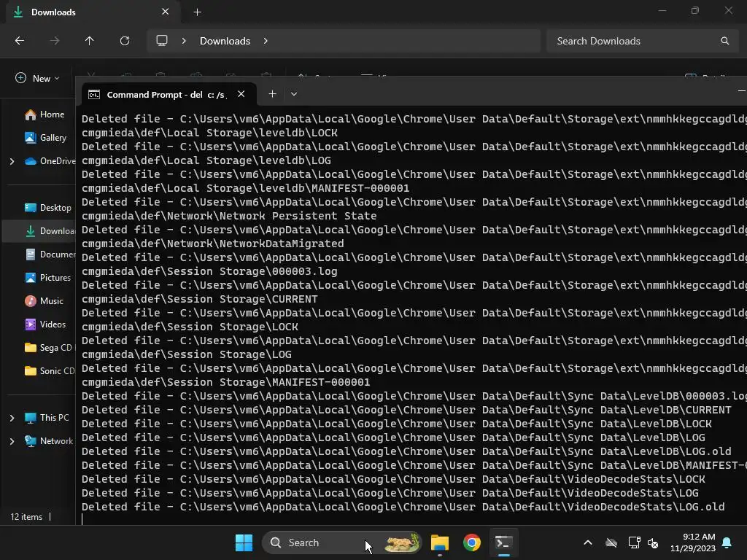
Task: Open Videos in the sidebar
Action: 44,324
